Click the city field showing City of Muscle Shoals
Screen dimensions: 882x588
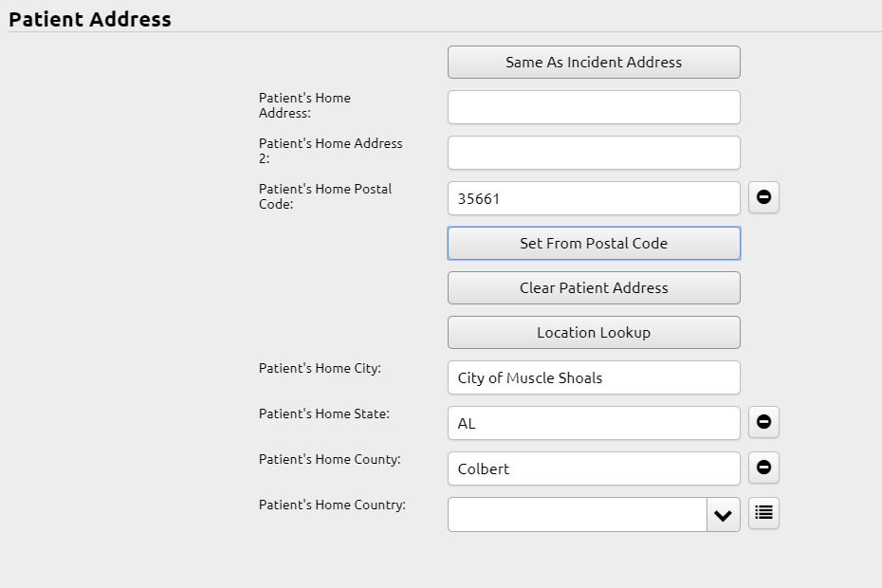594,377
